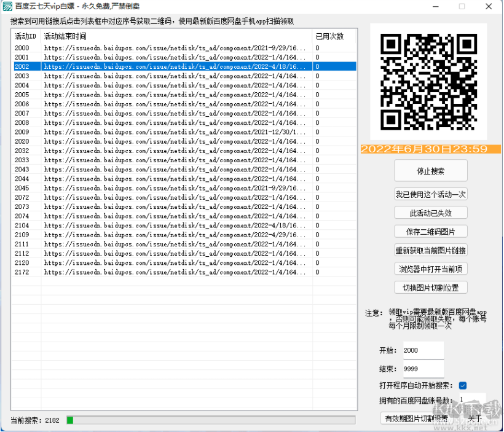Open the 关于 about dialog
This screenshot has height=432, width=504.
[x=474, y=417]
